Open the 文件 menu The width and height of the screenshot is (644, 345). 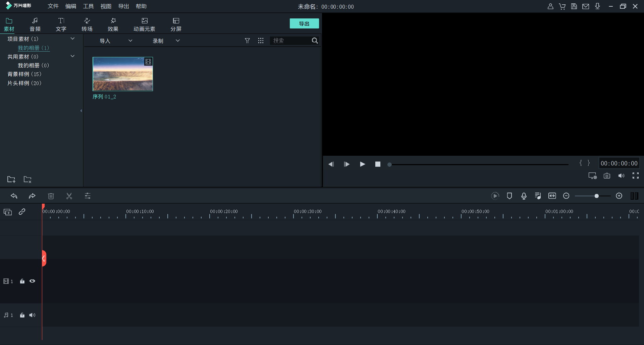tap(53, 6)
